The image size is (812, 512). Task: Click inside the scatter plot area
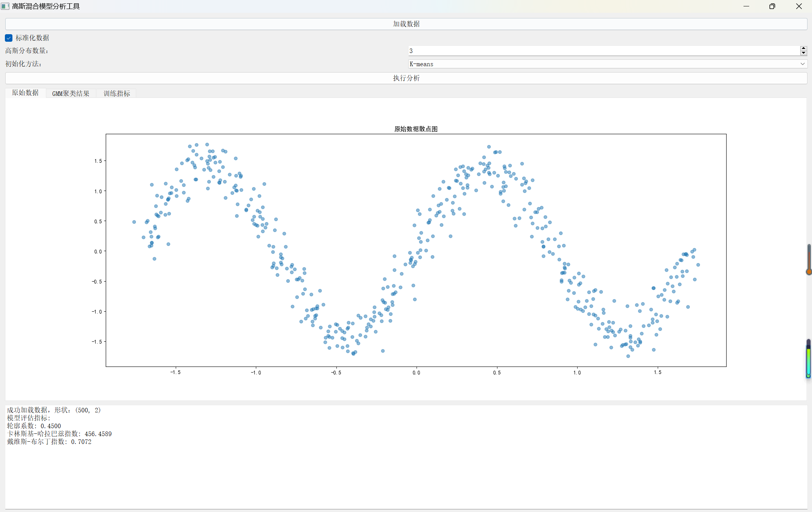[x=416, y=250]
